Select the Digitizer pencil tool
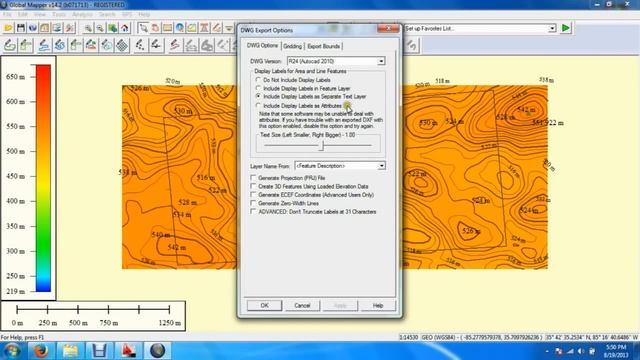 [217, 28]
